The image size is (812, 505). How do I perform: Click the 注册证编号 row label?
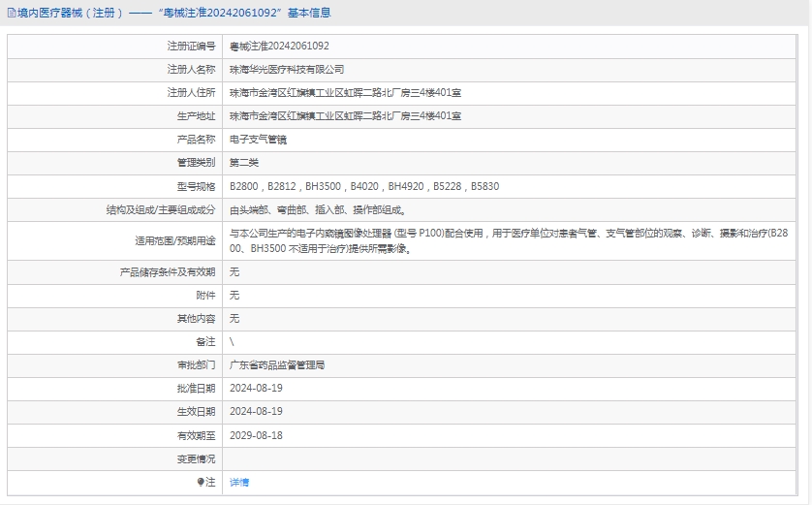coord(191,46)
